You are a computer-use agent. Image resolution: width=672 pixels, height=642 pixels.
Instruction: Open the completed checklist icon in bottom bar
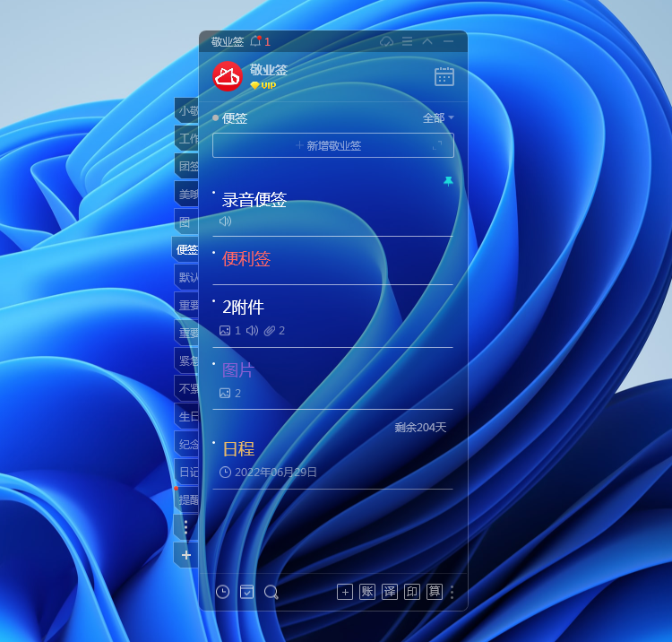click(x=247, y=592)
